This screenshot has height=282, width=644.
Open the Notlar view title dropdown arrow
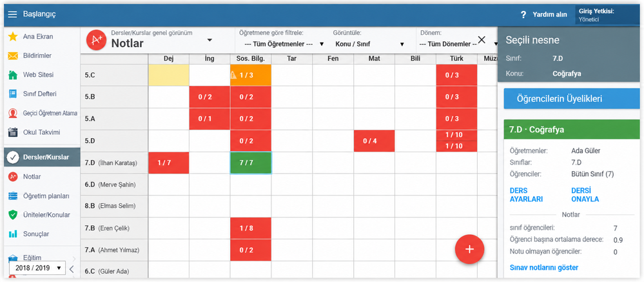tap(210, 40)
